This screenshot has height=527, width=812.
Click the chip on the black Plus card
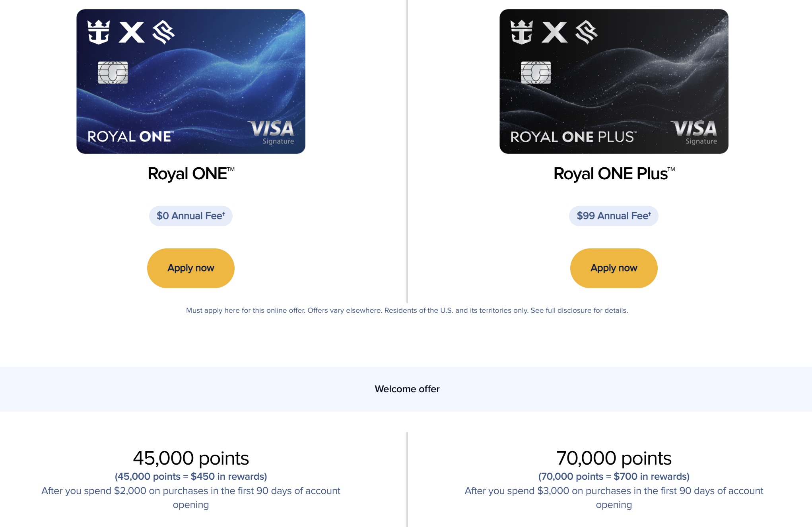(536, 72)
